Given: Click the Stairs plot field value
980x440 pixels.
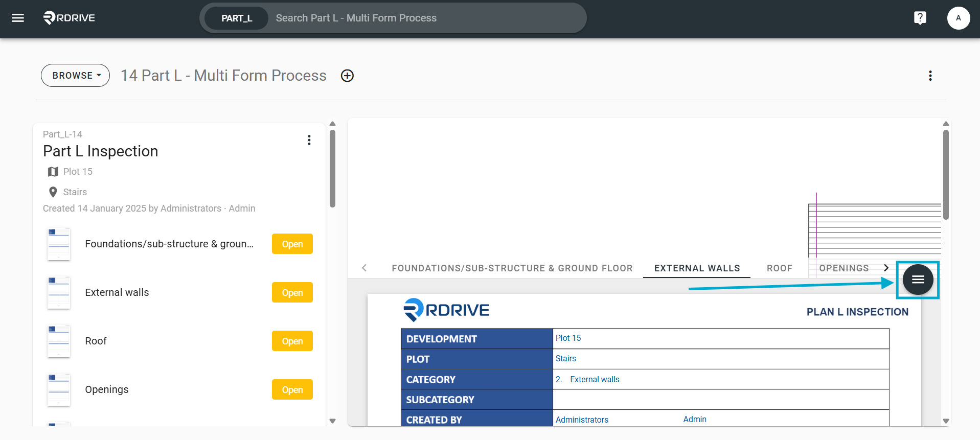Looking at the screenshot, I should (565, 359).
